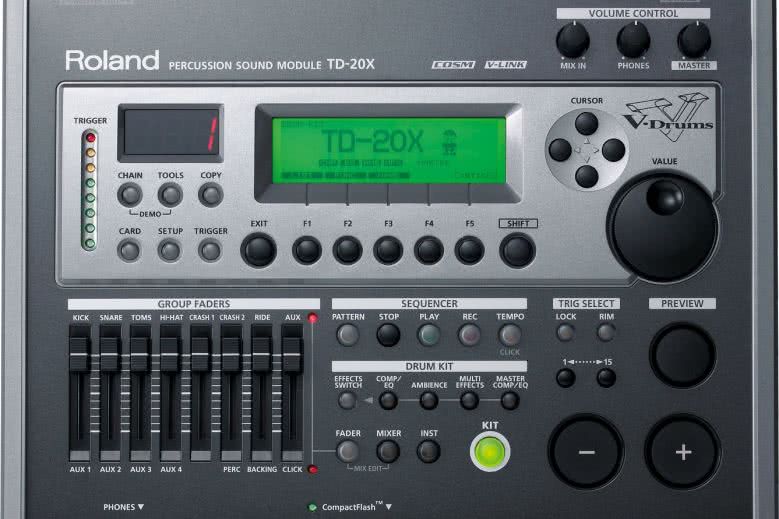Screen dimensions: 779x519
Task: Hit the large PREVIEW pad button
Action: [683, 355]
